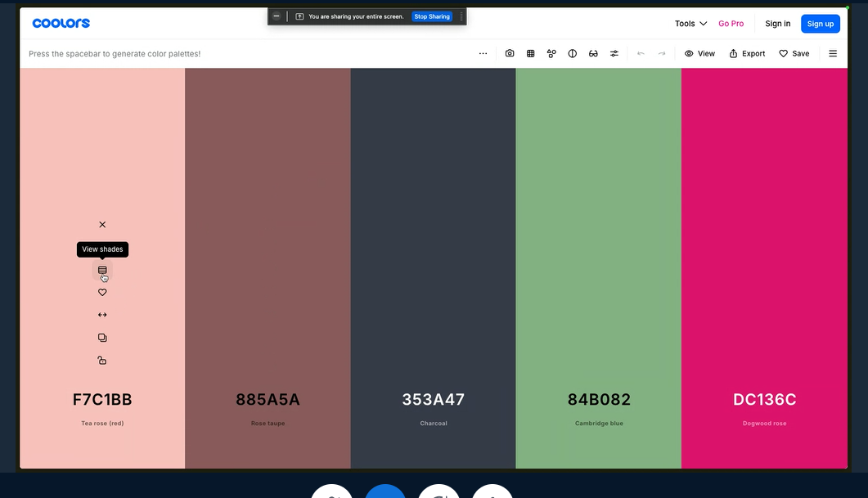Click the horizontal drag arrows icon
The width and height of the screenshot is (868, 498).
(102, 315)
